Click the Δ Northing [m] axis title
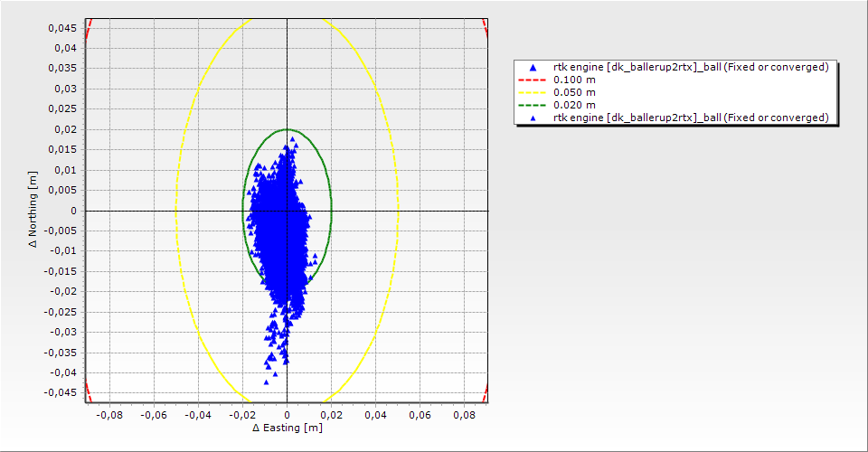Viewport: 868px width, 452px height. click(x=33, y=209)
